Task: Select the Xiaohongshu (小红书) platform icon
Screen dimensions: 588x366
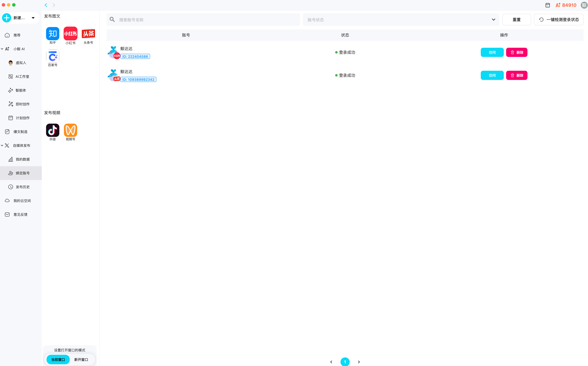Action: pyautogui.click(x=70, y=34)
